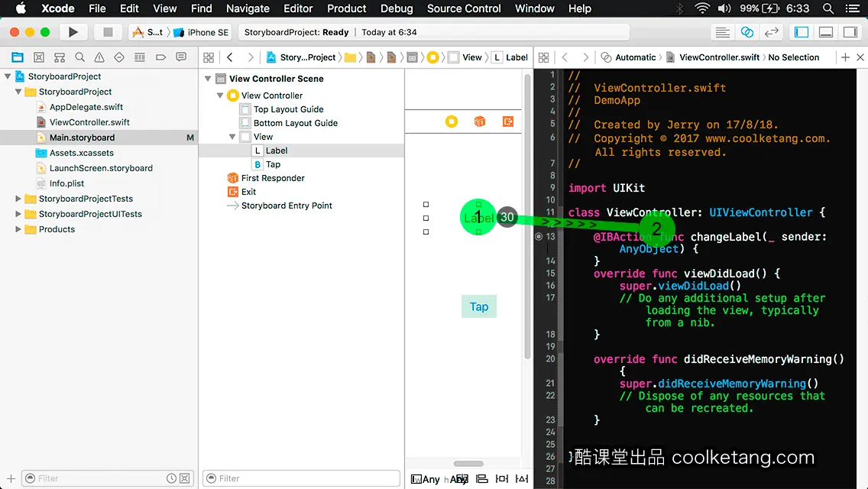Click the document outline Filter field
Screen dimensions: 868x489
301,478
